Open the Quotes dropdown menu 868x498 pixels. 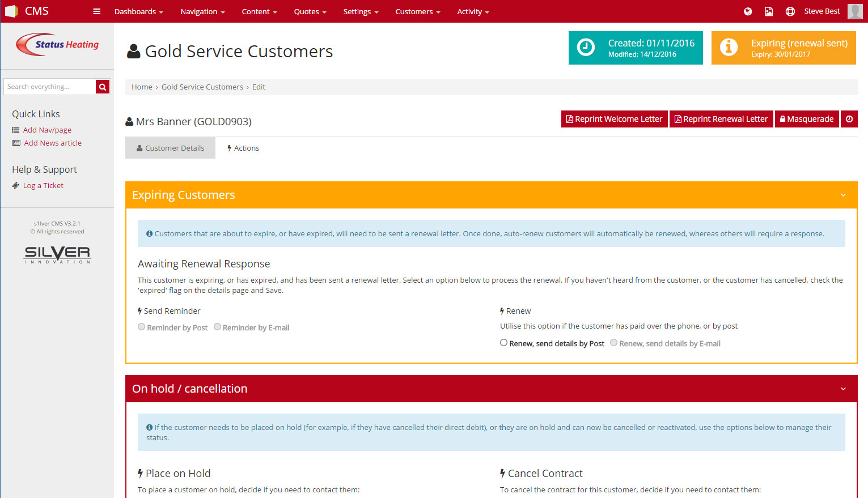310,11
